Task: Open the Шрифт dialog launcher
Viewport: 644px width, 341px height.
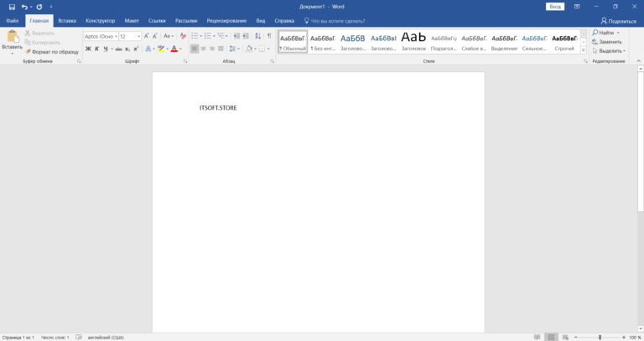Action: pos(185,61)
